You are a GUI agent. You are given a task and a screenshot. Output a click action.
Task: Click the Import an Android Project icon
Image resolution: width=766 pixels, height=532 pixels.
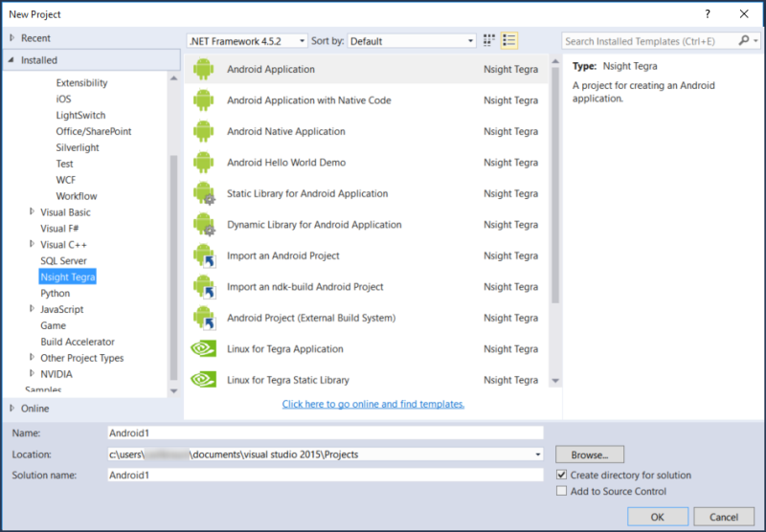[204, 255]
